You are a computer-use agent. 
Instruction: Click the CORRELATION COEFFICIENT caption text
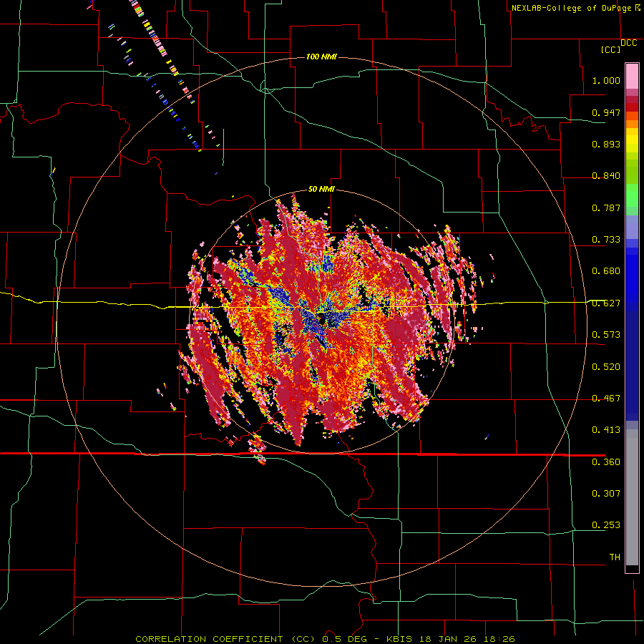pos(209,639)
